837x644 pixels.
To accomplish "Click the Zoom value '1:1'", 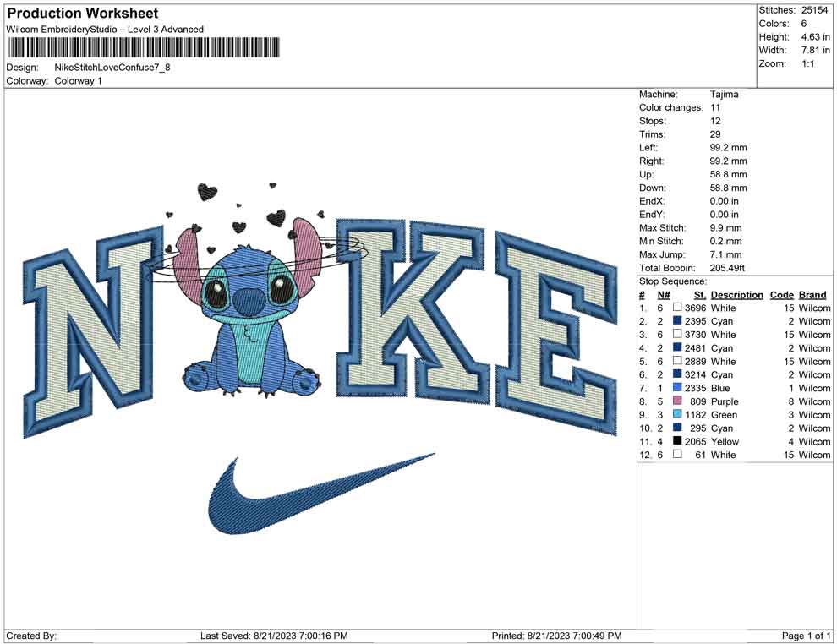I will (807, 63).
